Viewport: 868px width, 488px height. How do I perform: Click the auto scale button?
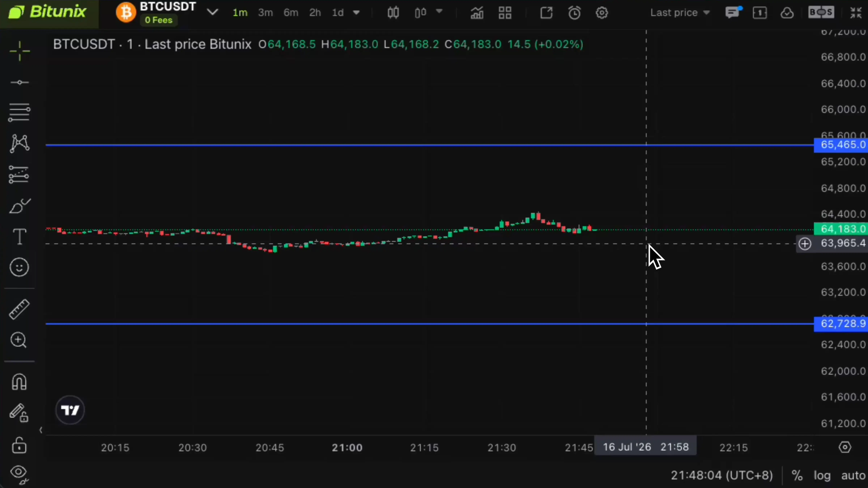(x=853, y=476)
